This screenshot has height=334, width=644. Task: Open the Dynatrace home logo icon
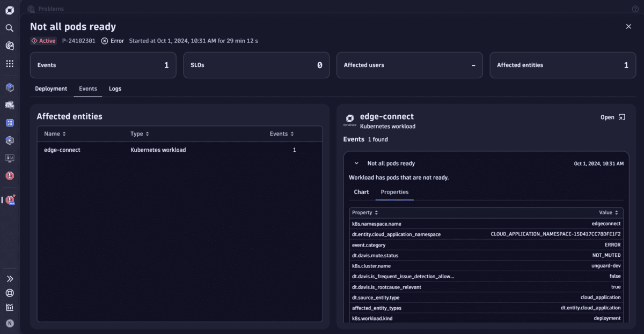tap(9, 10)
